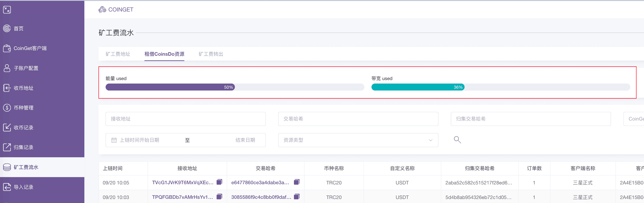Open CoinGet客户端 in the sidebar

[x=30, y=48]
